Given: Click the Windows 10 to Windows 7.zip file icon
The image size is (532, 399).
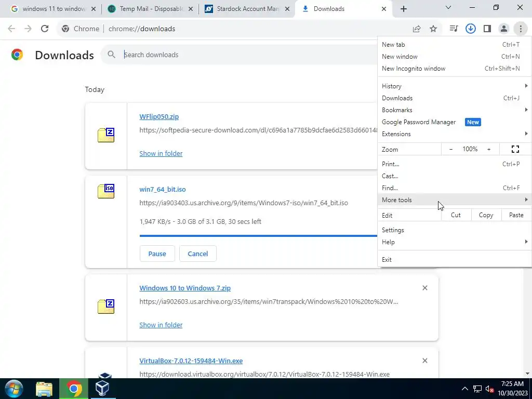Looking at the screenshot, I should pyautogui.click(x=106, y=307).
